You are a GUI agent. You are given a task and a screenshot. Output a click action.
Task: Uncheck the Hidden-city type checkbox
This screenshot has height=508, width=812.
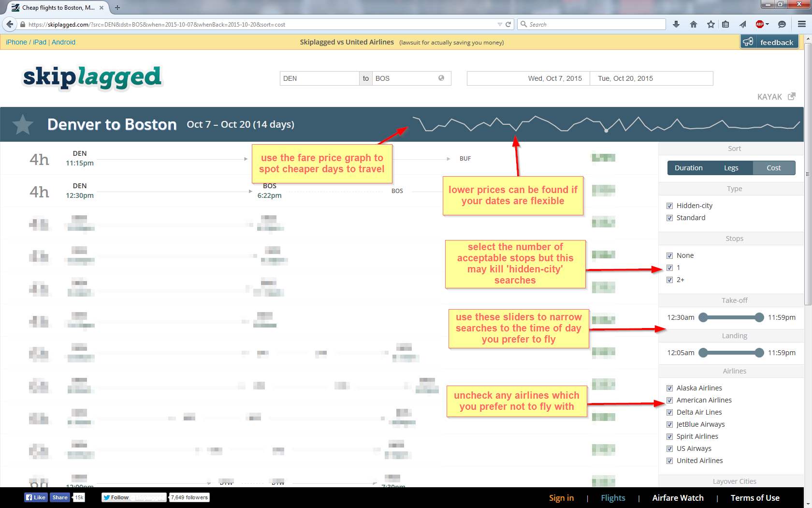click(669, 206)
